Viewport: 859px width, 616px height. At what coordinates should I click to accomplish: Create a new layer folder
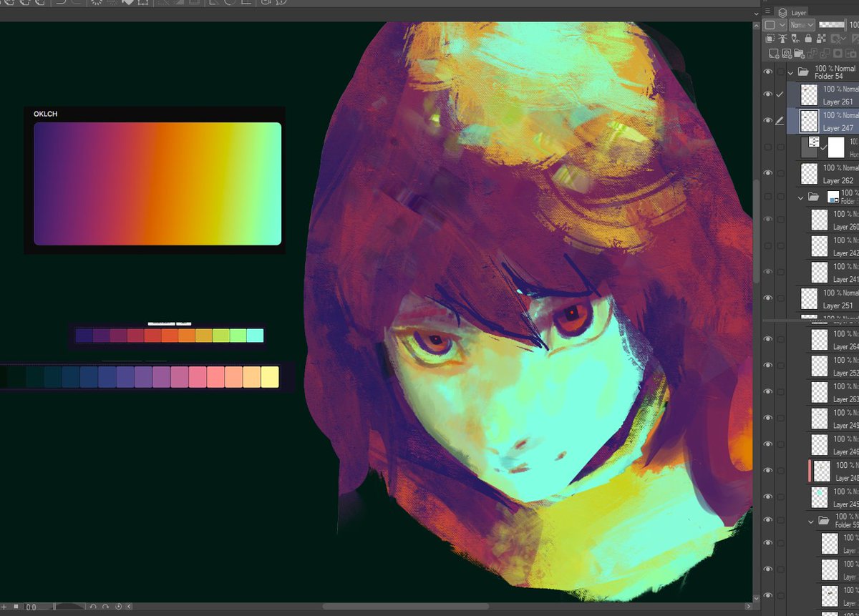point(799,53)
